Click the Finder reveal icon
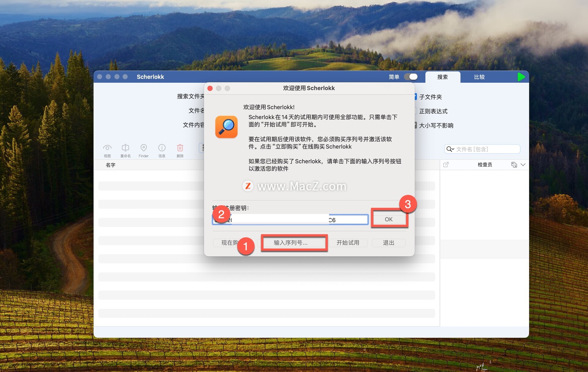The image size is (588, 372). click(x=144, y=148)
